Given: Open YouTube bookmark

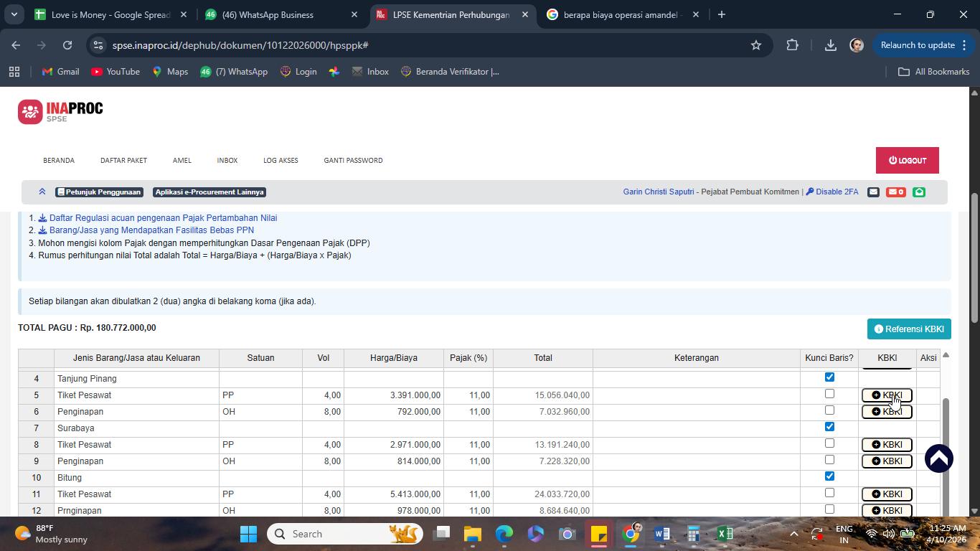Looking at the screenshot, I should pyautogui.click(x=116, y=72).
